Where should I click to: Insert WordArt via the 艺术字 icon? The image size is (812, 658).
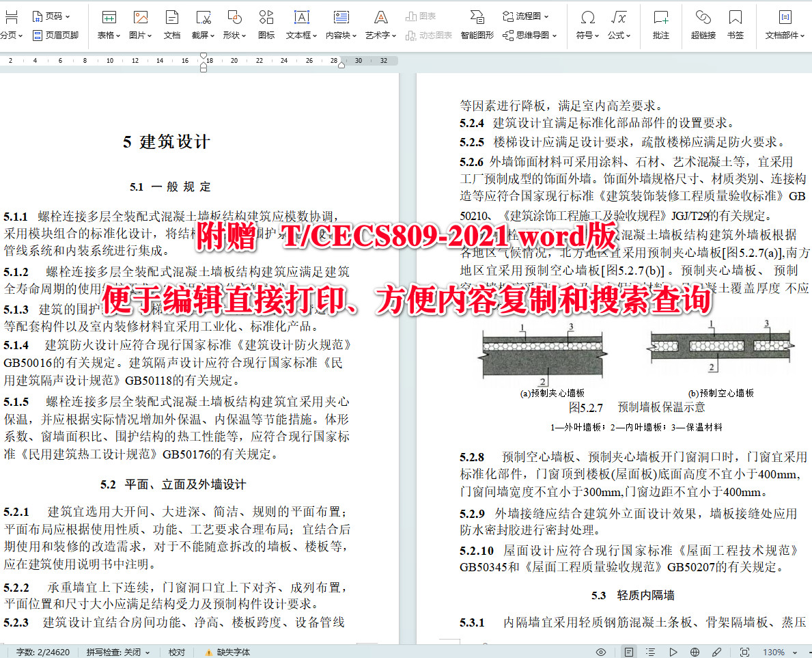[x=380, y=18]
